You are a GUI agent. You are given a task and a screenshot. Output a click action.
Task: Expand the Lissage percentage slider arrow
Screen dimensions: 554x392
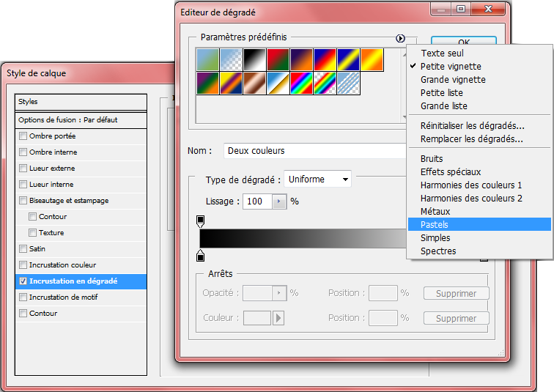278,201
